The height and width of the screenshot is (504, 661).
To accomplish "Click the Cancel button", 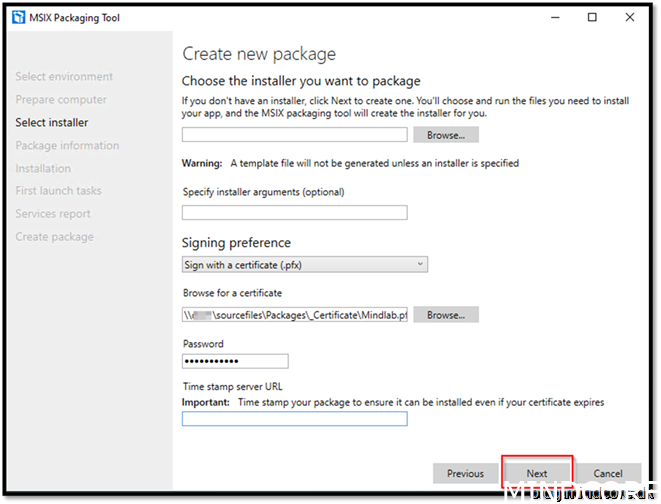I will (607, 474).
